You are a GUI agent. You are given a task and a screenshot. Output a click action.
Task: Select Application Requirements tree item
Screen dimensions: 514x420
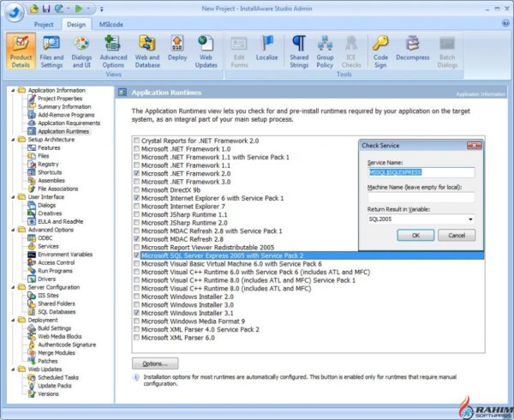tap(69, 123)
